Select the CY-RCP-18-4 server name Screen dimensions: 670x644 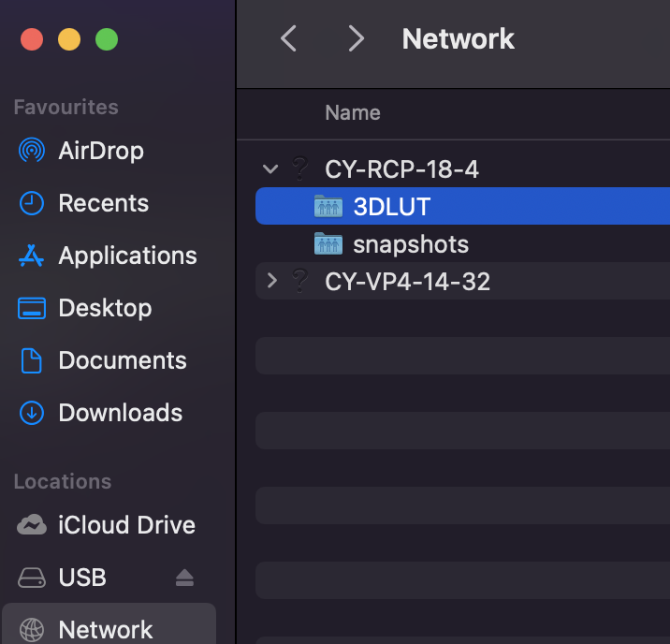pos(401,169)
